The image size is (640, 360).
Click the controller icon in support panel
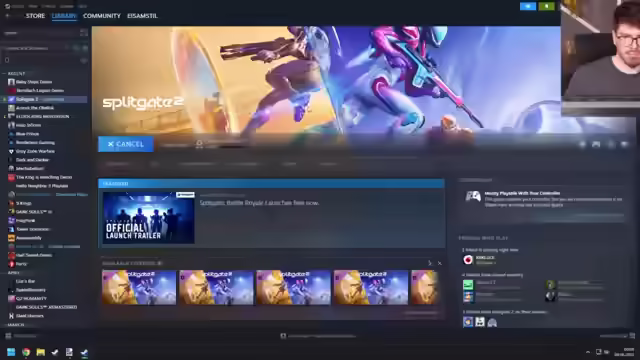[473, 197]
